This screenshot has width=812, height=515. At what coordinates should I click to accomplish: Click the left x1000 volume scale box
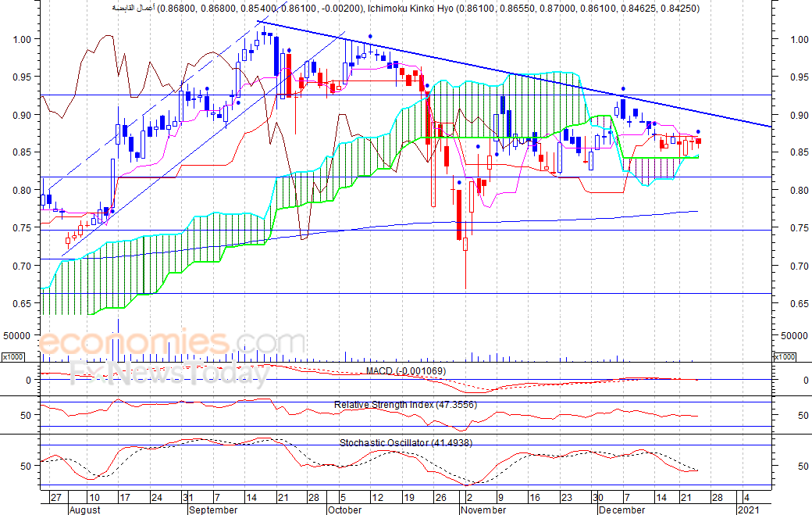tap(12, 356)
